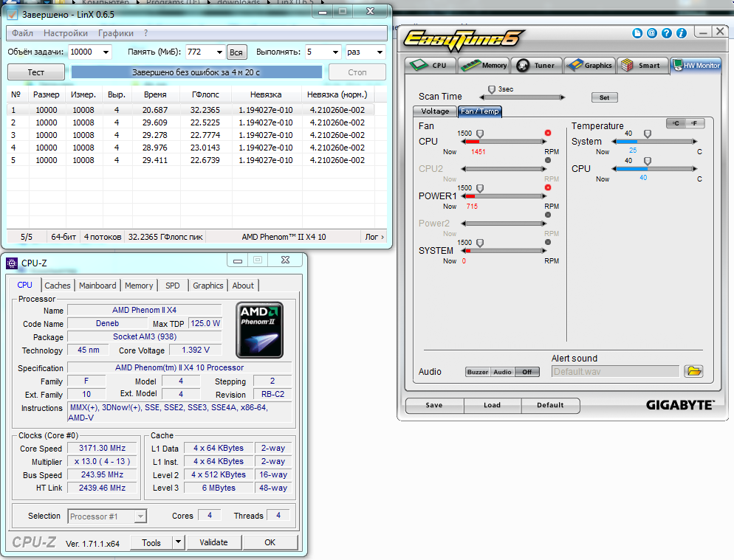The width and height of the screenshot is (734, 560).
Task: Click the CPU temperature threshold slider handle
Action: [x=648, y=161]
